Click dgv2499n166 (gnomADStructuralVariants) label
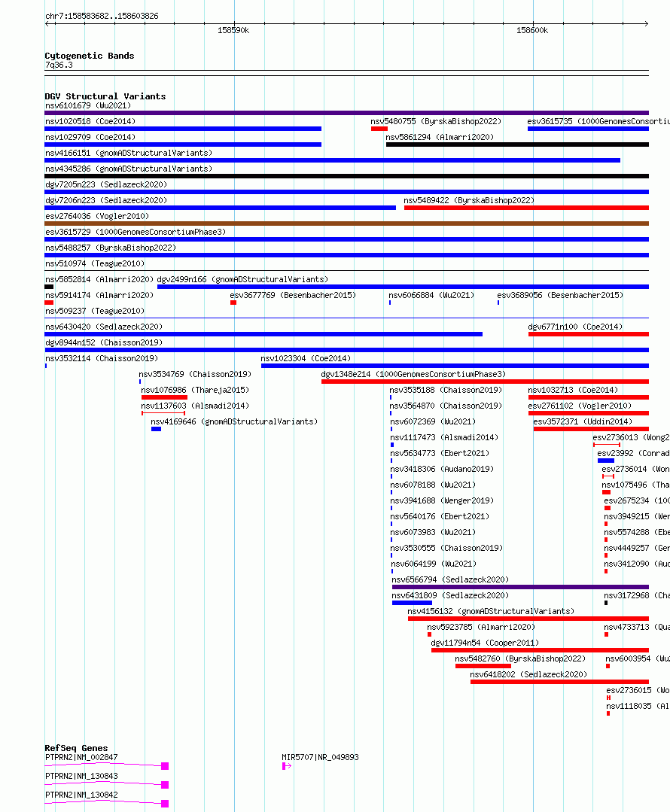Screen dimensions: 670x812 (x=242, y=280)
